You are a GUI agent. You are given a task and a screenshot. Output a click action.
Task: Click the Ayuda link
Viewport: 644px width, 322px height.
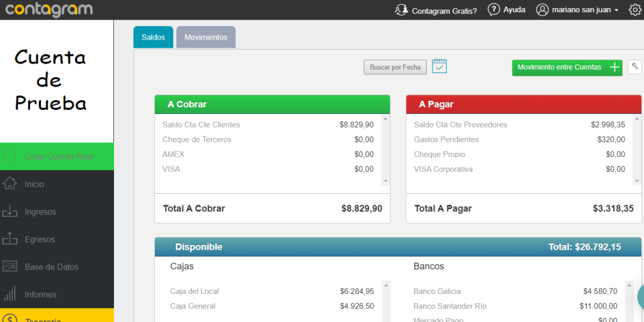[x=515, y=10]
